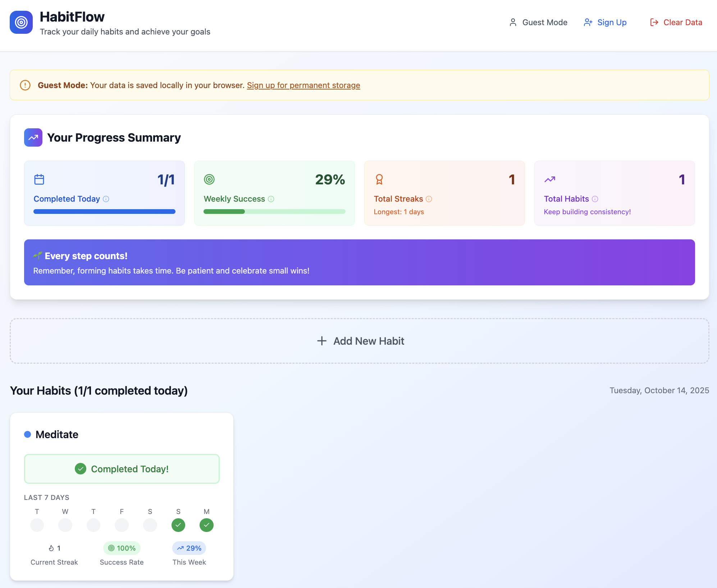Click the info icon beside Completed Today
This screenshot has width=717, height=588.
click(106, 199)
